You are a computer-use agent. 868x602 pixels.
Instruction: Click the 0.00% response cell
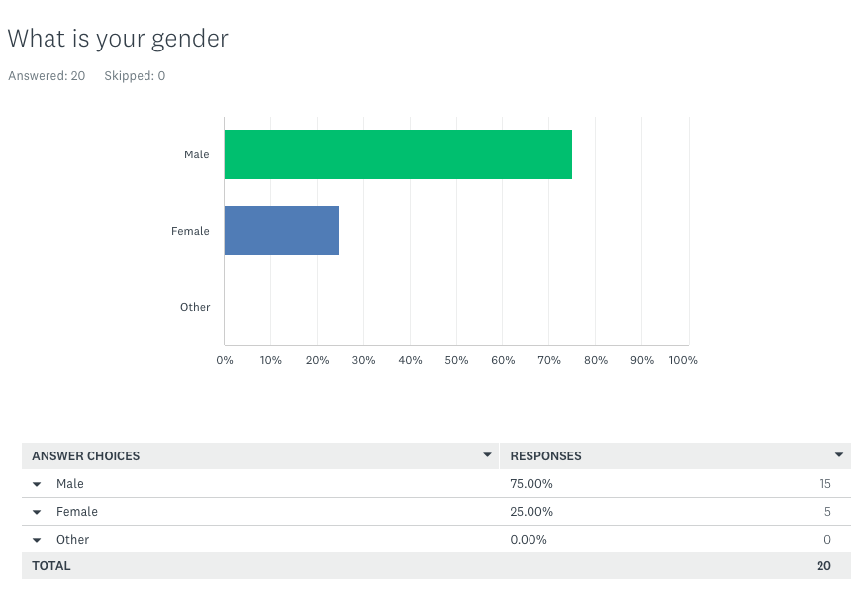pyautogui.click(x=529, y=540)
